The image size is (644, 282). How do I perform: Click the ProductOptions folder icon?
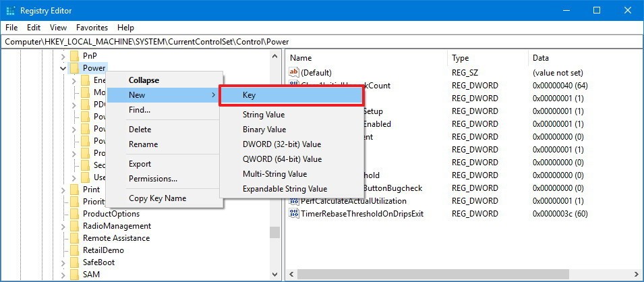coord(74,214)
